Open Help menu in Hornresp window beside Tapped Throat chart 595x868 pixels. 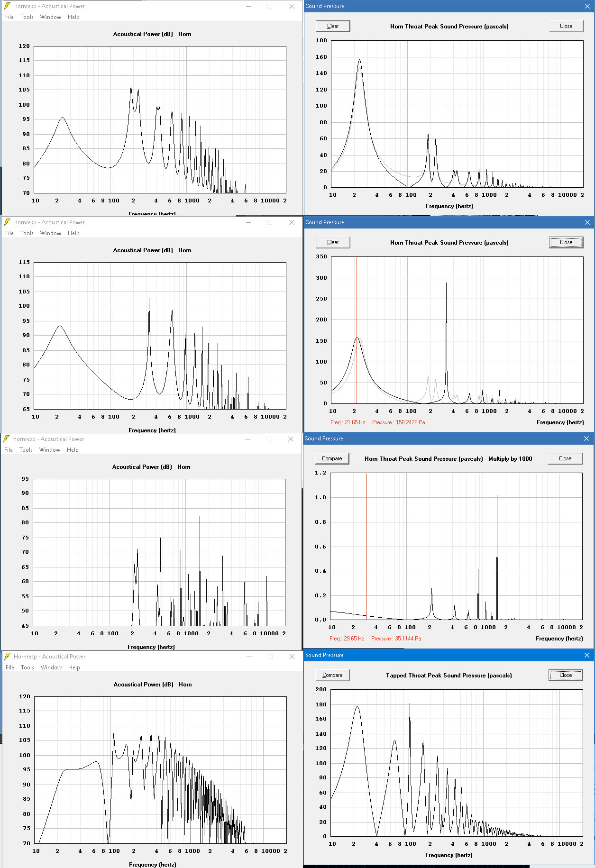pos(74,667)
